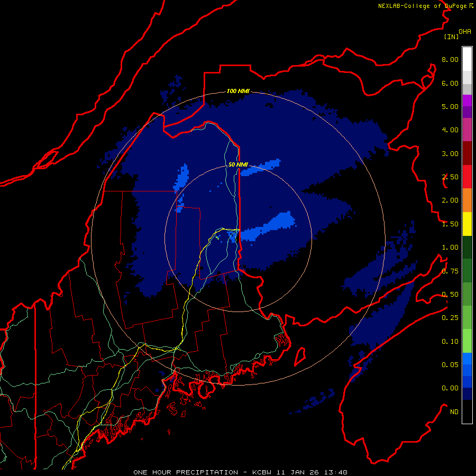Screen dimensions: 476x476
Task: Click the 0.75 legend value
Action: [450, 271]
